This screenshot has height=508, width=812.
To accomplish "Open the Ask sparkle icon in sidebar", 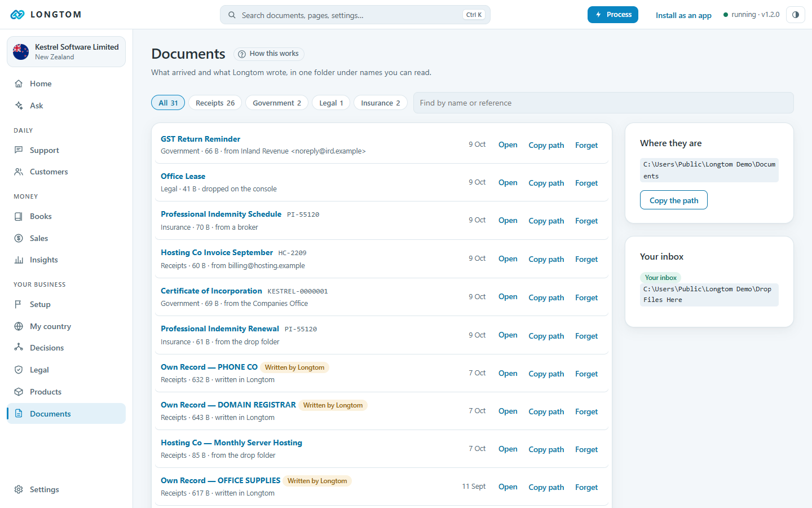I will pos(19,106).
